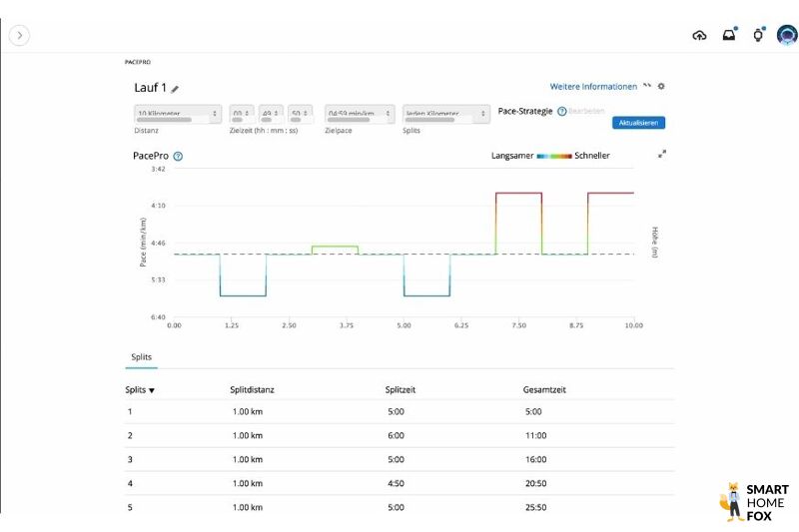Click the help icon next to PacePro

[x=178, y=157]
